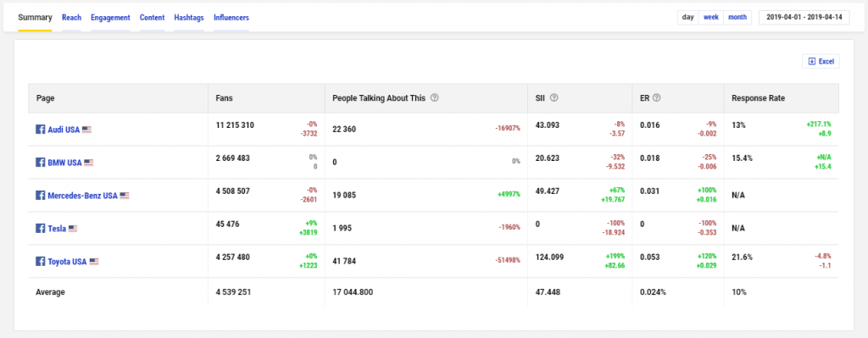The image size is (868, 338).
Task: Click the US flag next to Audi USA
Action: [x=87, y=130]
